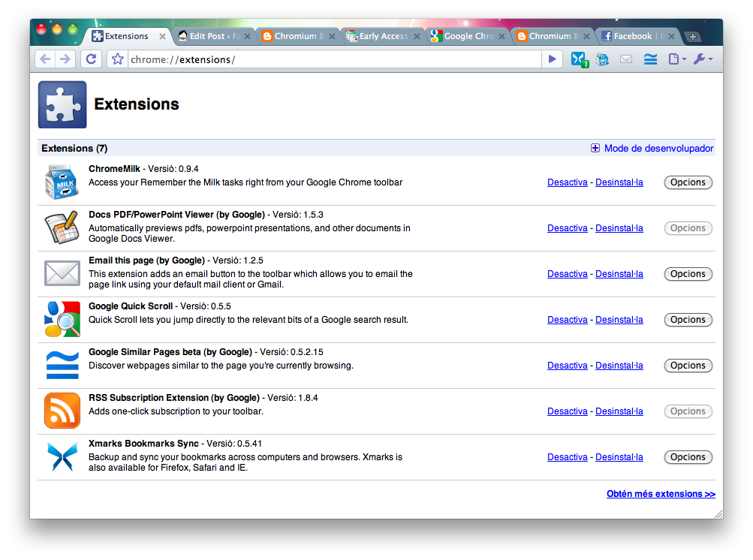753x560 pixels.
Task: Close the Extensions tab
Action: [x=162, y=37]
